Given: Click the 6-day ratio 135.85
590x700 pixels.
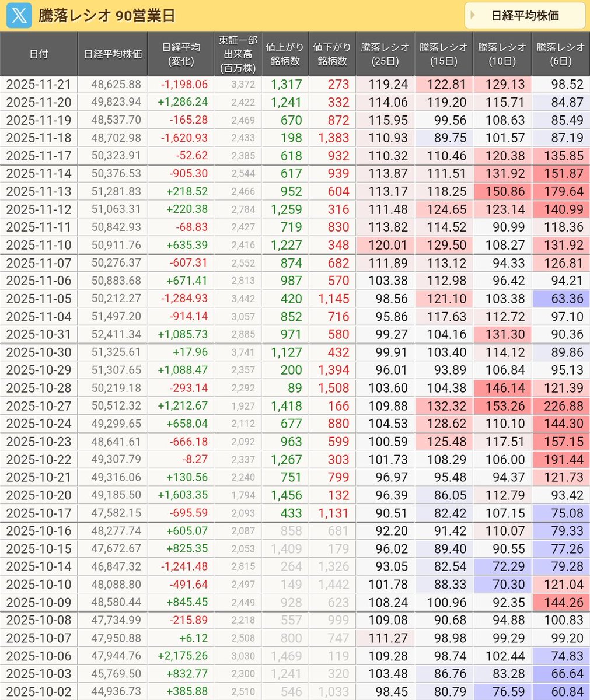Looking at the screenshot, I should click(x=564, y=156).
